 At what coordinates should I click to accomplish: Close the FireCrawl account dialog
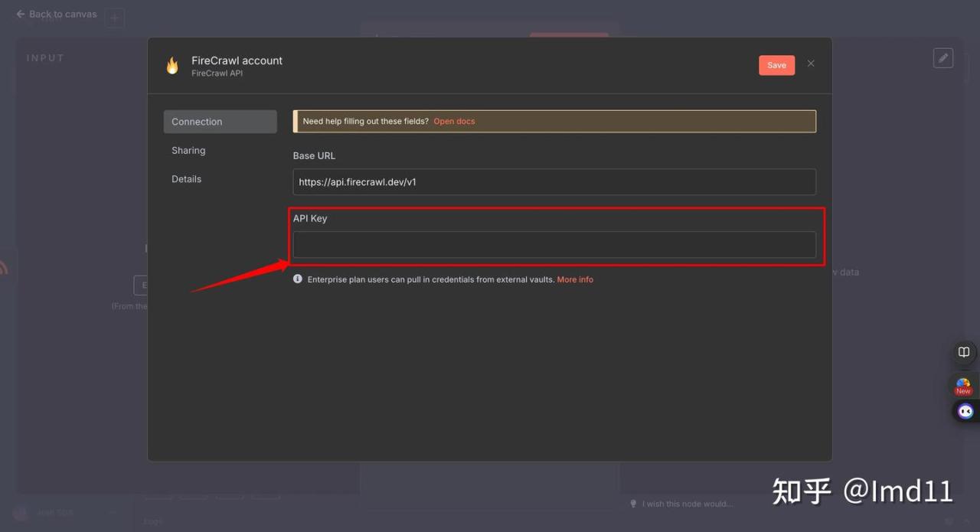tap(811, 64)
